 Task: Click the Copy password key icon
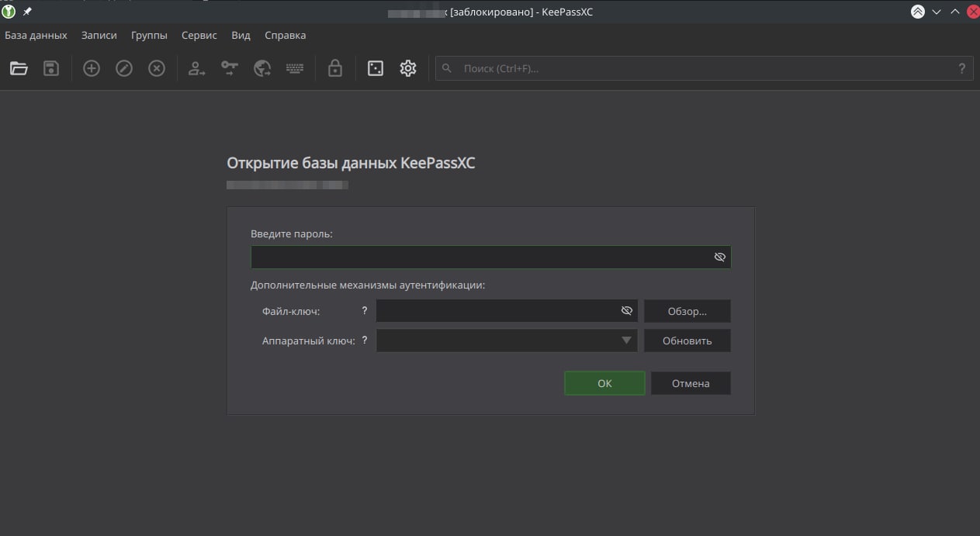click(230, 68)
